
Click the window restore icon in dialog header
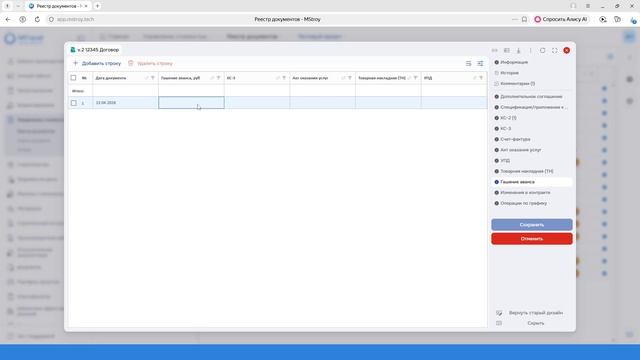(x=542, y=50)
